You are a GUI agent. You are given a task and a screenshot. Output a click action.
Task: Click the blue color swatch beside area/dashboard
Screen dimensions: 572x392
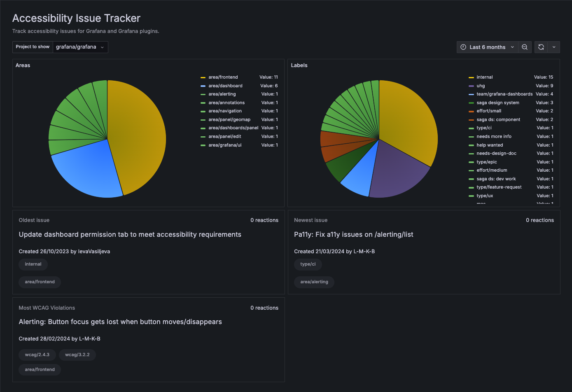203,86
